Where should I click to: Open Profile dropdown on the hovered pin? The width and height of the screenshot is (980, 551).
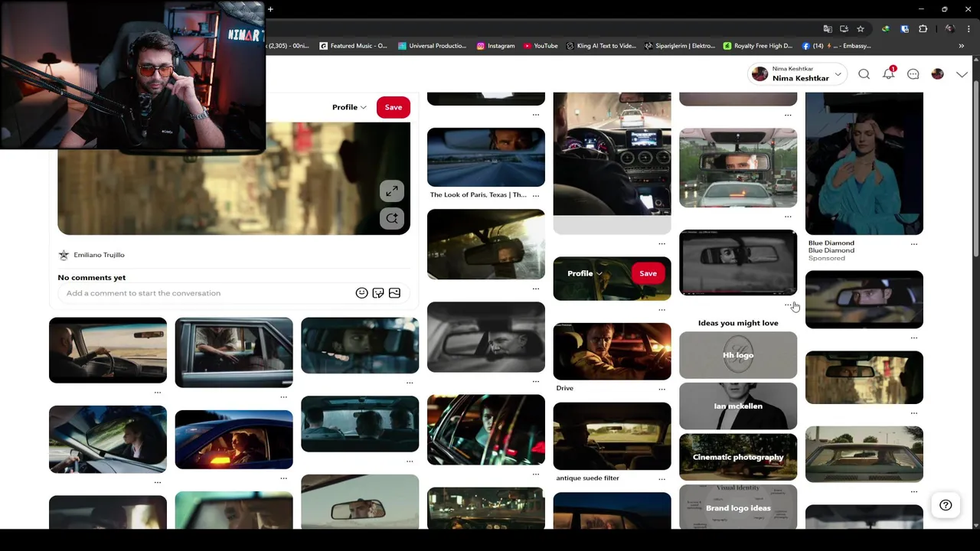coord(584,273)
